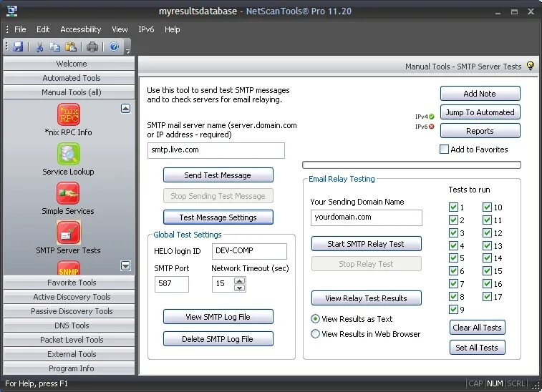Click the Paste clipboard toolbar icon
Viewport: 542px width, 392px height.
71,46
